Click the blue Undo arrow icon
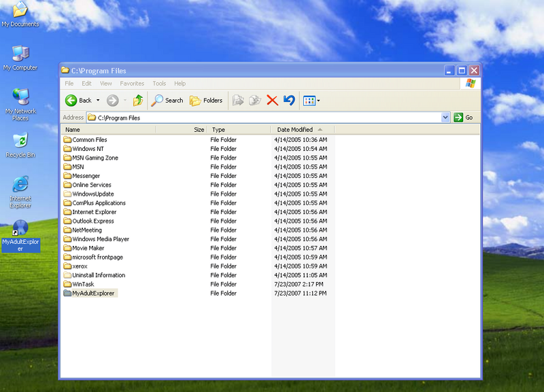This screenshot has height=392, width=544. [x=289, y=101]
